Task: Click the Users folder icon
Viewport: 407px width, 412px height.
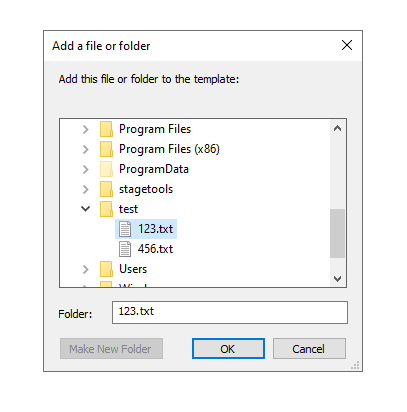Action: point(106,269)
